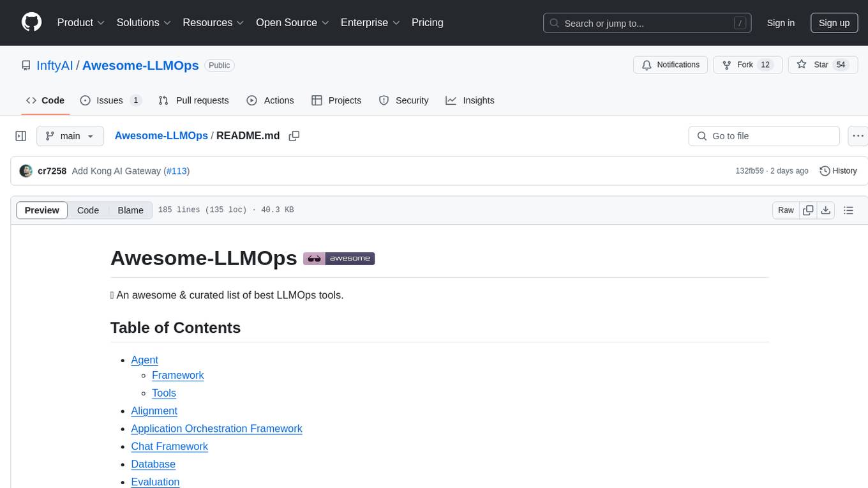Jump to the Framework section
Viewport: 868px width, 488px height.
pyautogui.click(x=177, y=375)
